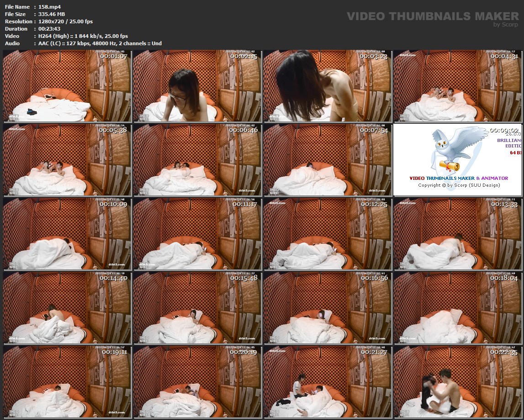Click the file name 158.mp4
This screenshot has height=420, width=524.
coord(49,7)
